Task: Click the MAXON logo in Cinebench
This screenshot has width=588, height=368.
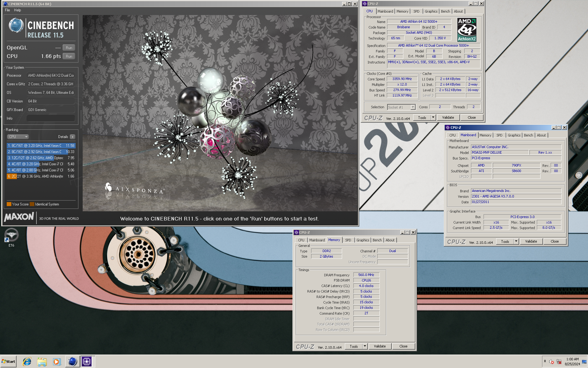Action: coord(19,217)
